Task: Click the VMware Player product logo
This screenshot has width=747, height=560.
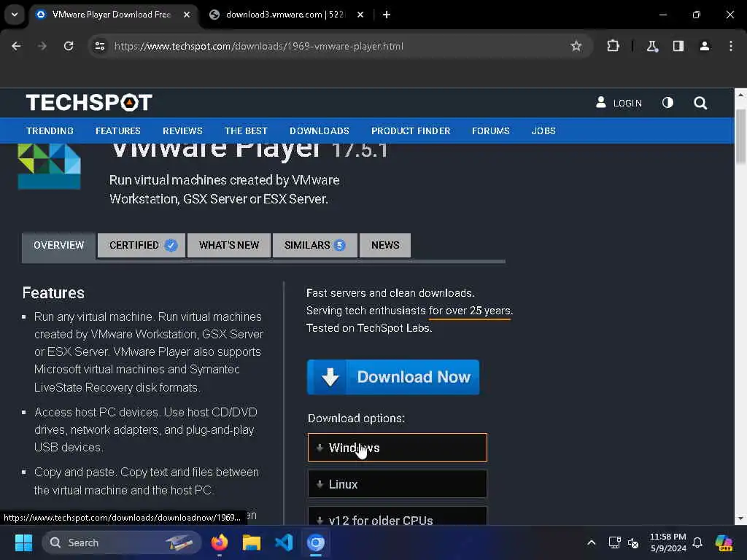Action: pos(49,166)
